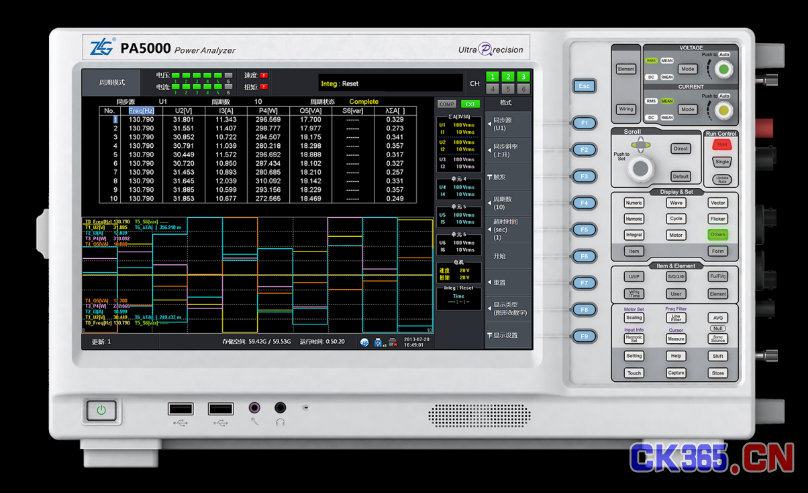Click the Wiring button
Image resolution: width=808 pixels, height=493 pixels.
626,109
